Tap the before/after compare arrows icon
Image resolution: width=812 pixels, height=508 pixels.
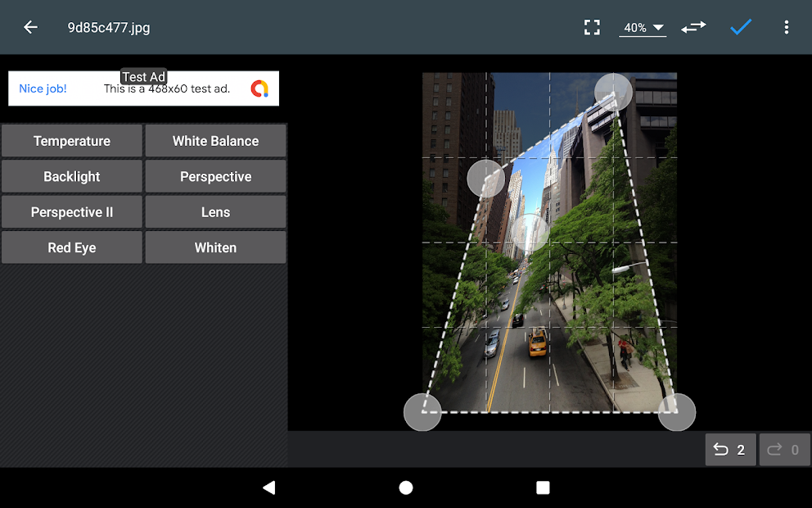692,27
